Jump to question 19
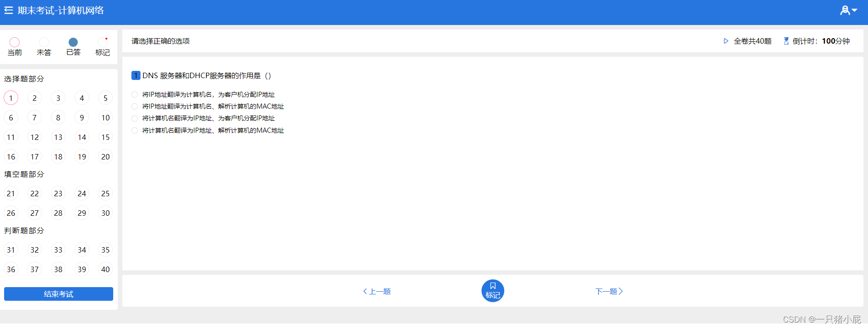The height and width of the screenshot is (328, 868). pyautogui.click(x=82, y=157)
